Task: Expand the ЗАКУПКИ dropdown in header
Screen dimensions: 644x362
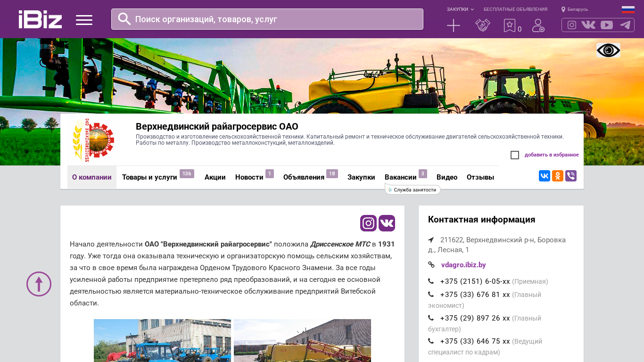Action: [x=460, y=9]
